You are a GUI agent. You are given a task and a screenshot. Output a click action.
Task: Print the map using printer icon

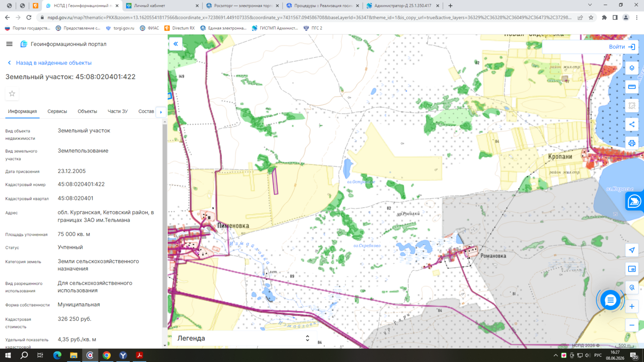point(632,143)
